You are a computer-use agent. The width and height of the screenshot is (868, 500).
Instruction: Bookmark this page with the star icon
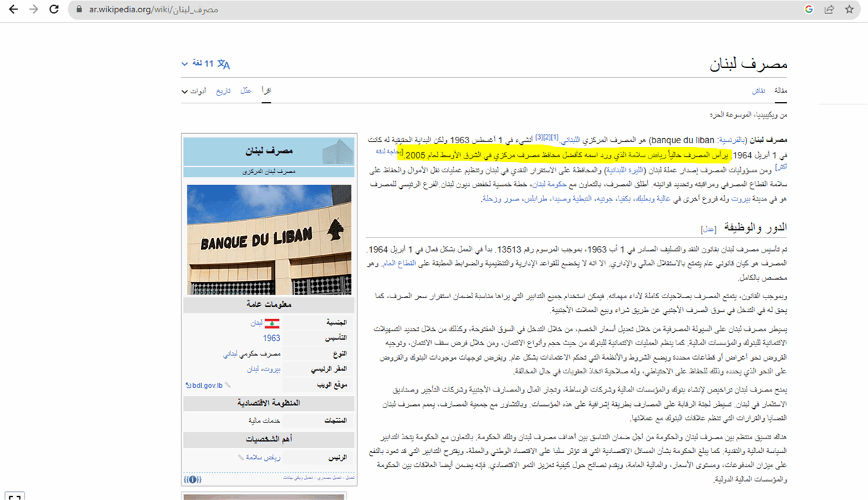coord(848,10)
